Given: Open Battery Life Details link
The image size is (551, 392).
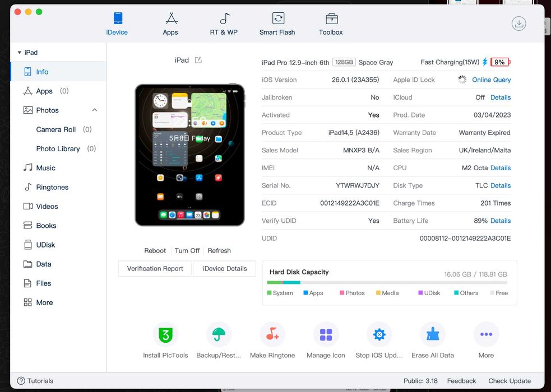Looking at the screenshot, I should pos(501,221).
